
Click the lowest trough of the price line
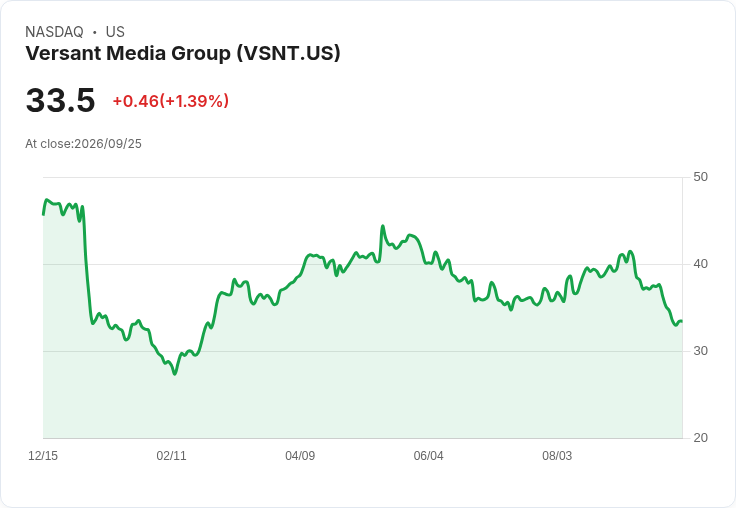pyautogui.click(x=175, y=374)
